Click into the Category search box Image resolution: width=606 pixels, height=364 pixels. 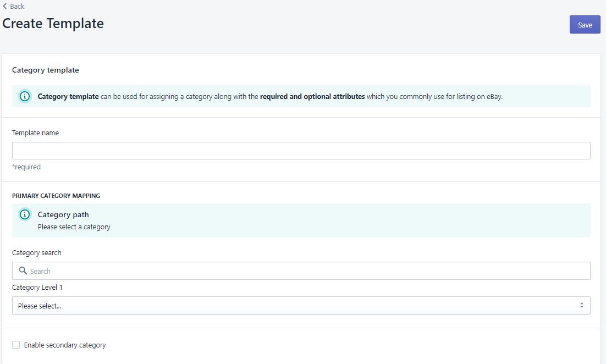point(308,271)
